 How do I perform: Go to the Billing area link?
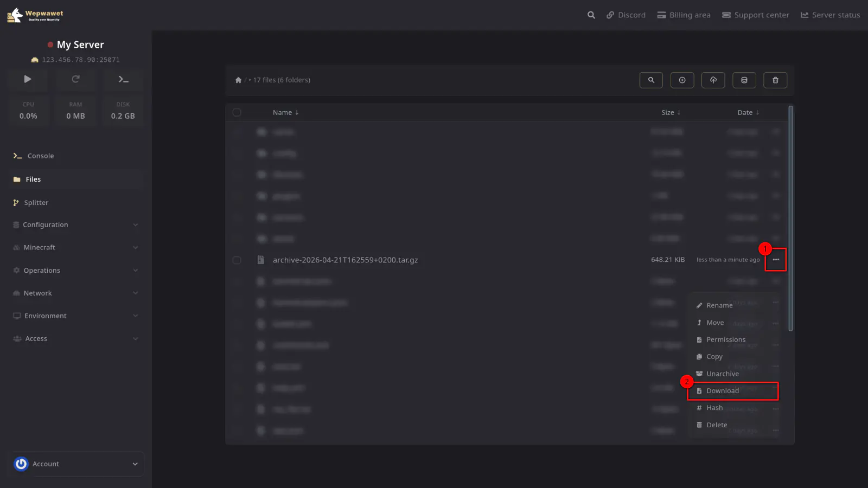click(684, 15)
